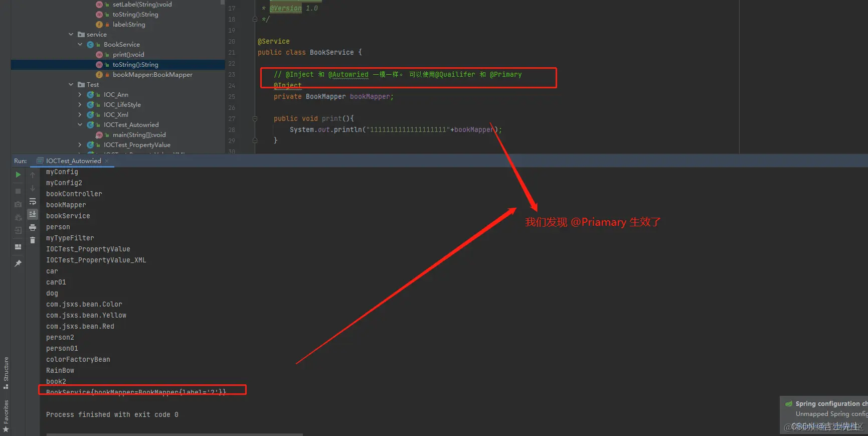Click the 'colorFactoryBean' console output line
Viewport: 868px width, 436px height.
[78, 360]
